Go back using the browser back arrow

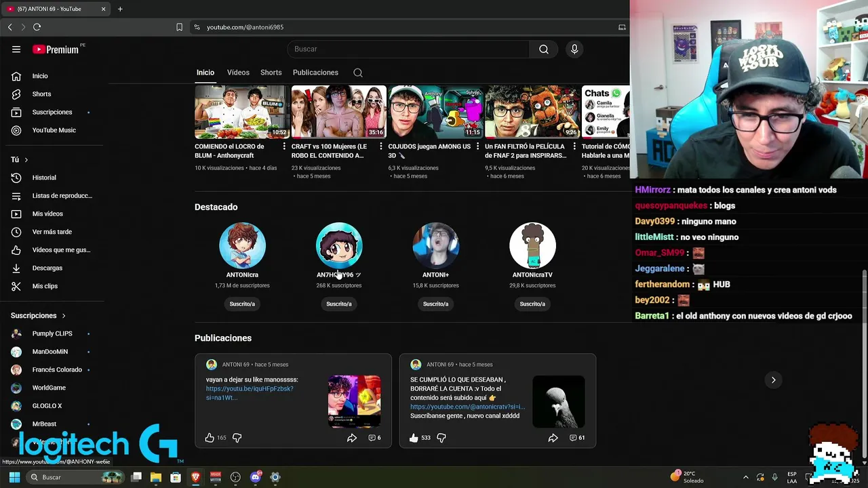click(x=9, y=27)
